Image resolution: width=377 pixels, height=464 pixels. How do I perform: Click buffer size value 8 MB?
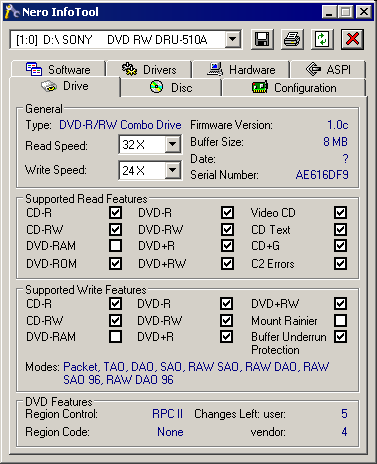click(x=335, y=142)
